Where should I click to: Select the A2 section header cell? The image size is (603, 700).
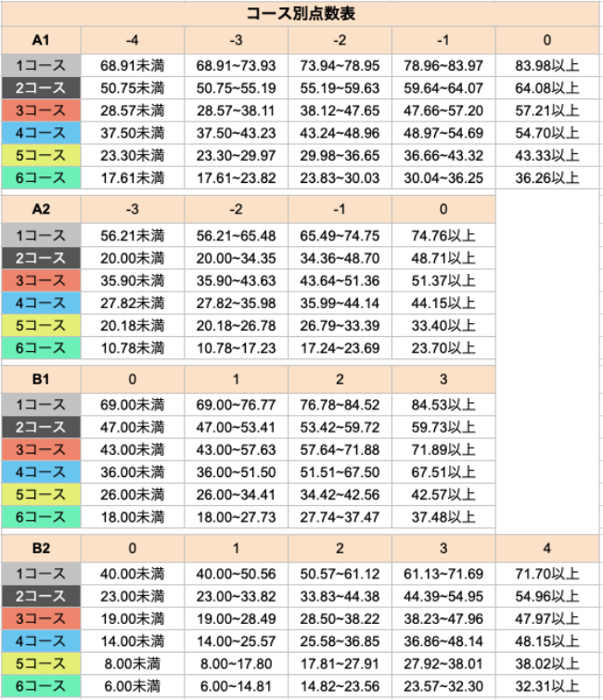click(41, 210)
